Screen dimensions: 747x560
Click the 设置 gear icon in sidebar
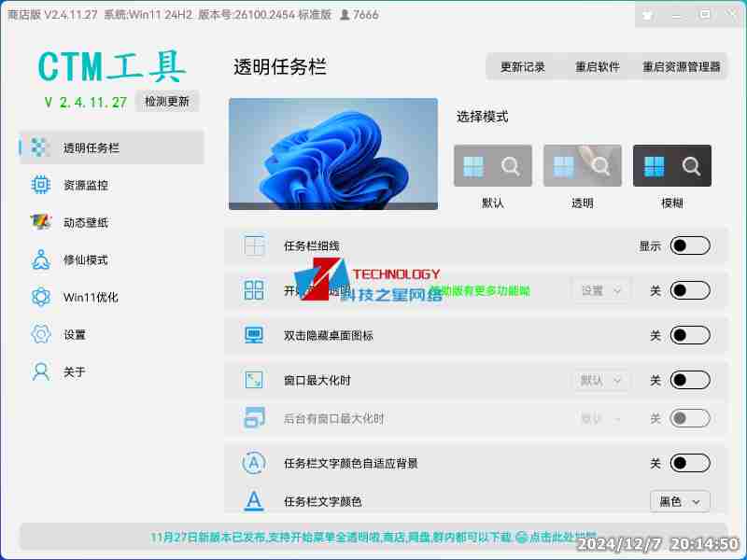(40, 334)
